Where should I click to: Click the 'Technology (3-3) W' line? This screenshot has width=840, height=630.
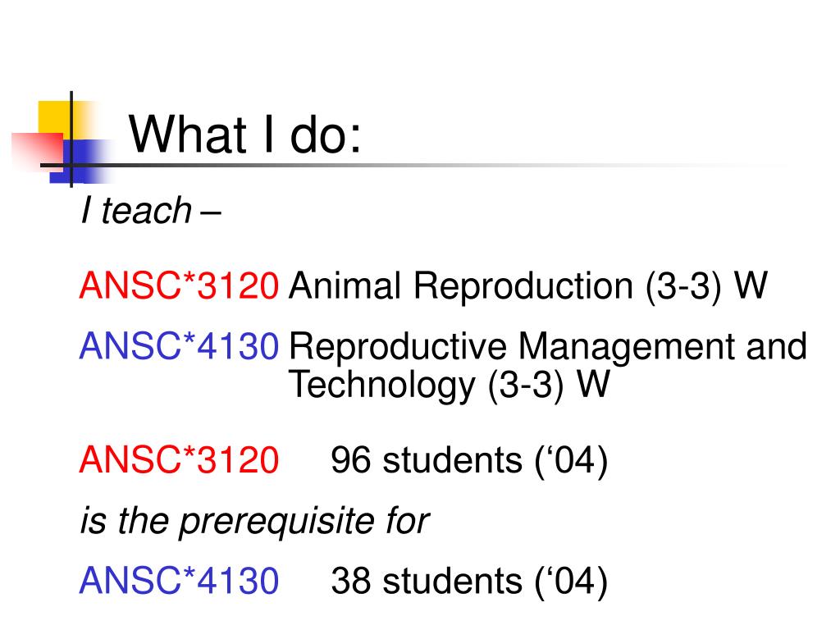449,385
